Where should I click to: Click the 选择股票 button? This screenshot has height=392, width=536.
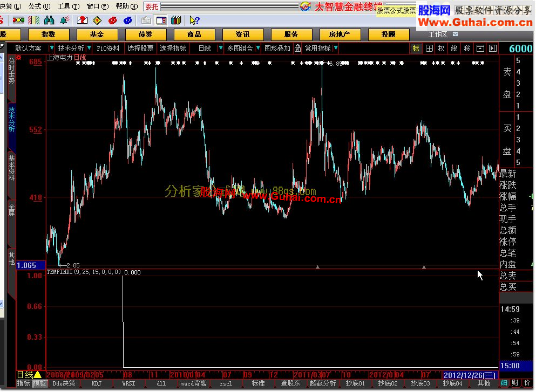point(140,49)
